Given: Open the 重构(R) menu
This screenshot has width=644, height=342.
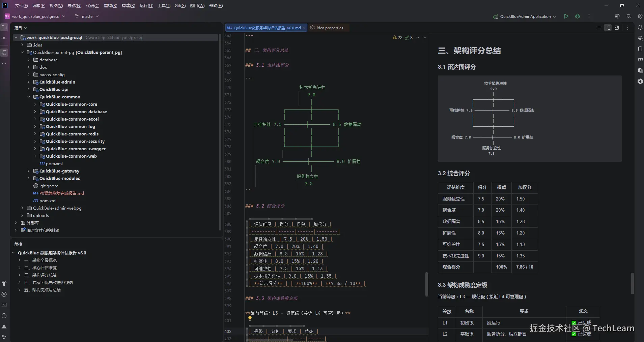Looking at the screenshot, I should pyautogui.click(x=110, y=5).
